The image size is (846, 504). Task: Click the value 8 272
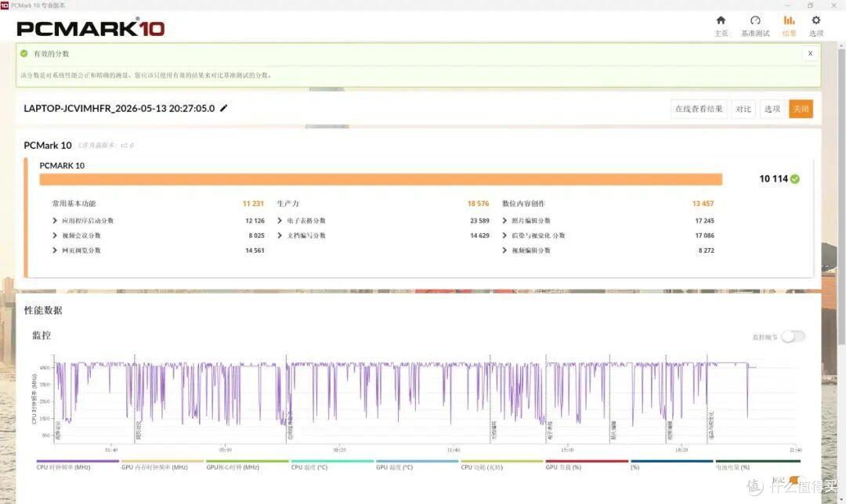(707, 250)
